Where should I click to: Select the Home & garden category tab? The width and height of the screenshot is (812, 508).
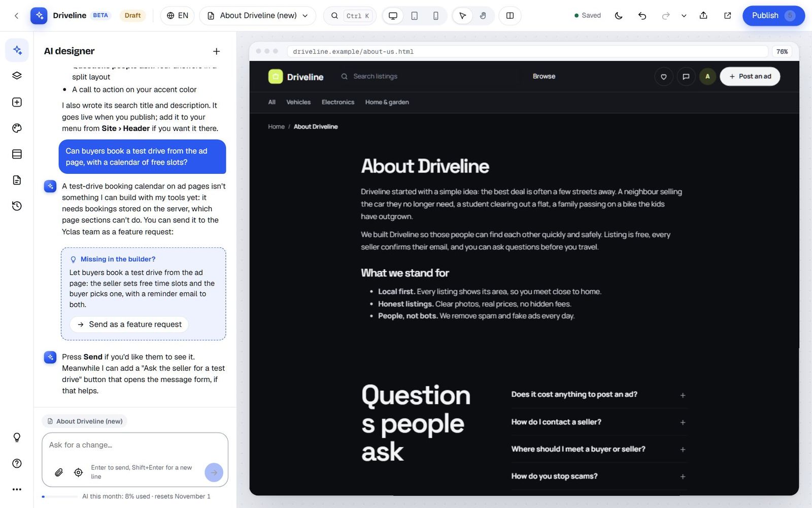tap(387, 102)
